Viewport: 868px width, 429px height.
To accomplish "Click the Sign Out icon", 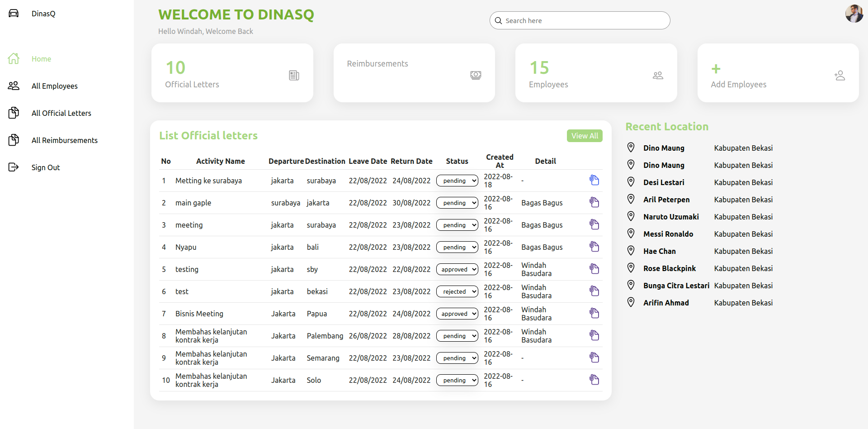I will (x=14, y=167).
